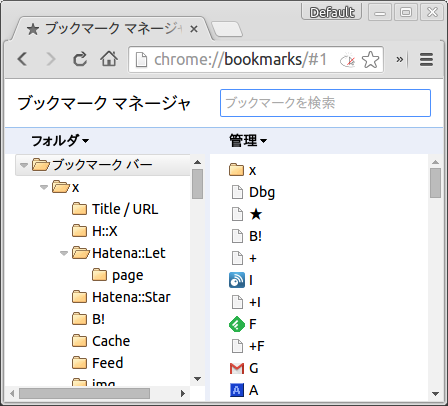This screenshot has width=448, height=406.
Task: Click folder tree scrollbar up arrow
Action: coord(197,162)
